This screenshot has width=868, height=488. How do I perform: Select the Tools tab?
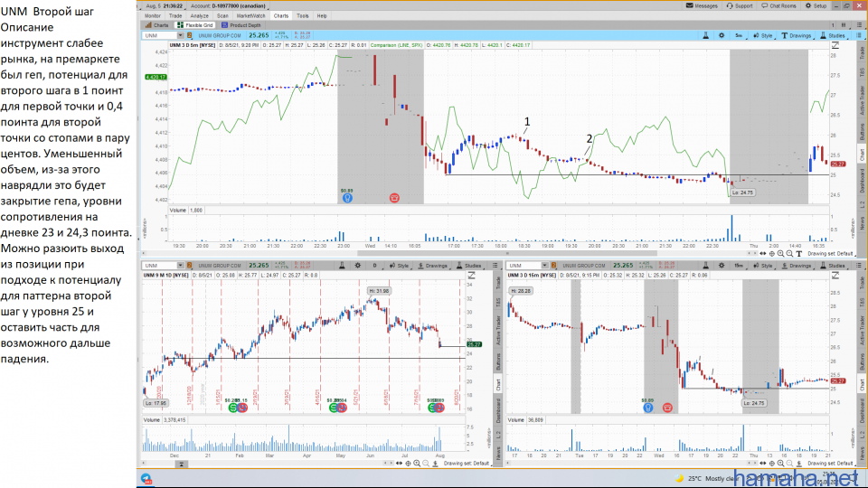coord(302,16)
